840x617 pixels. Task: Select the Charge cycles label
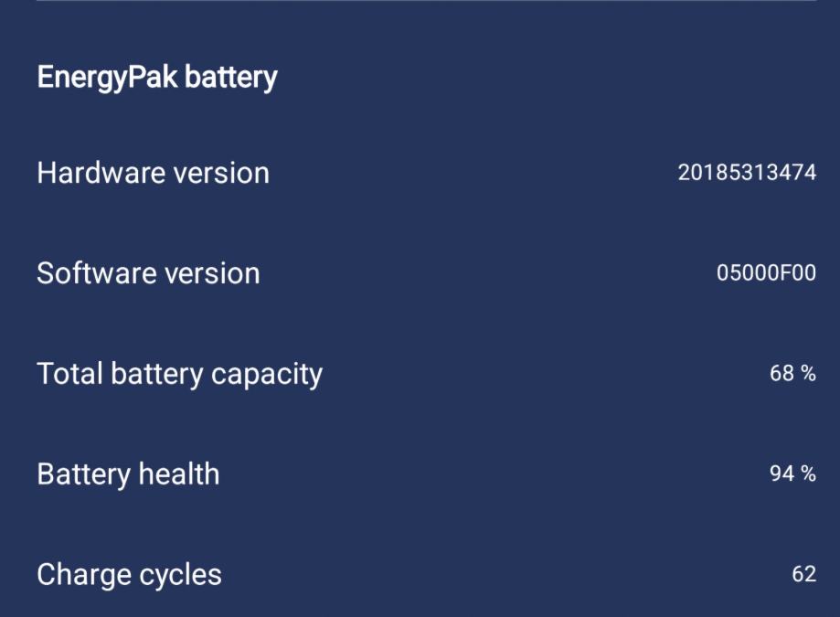click(129, 575)
